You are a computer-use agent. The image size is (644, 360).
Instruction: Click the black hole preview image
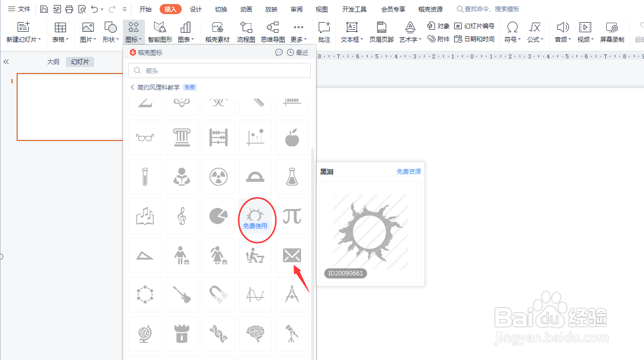(x=371, y=232)
